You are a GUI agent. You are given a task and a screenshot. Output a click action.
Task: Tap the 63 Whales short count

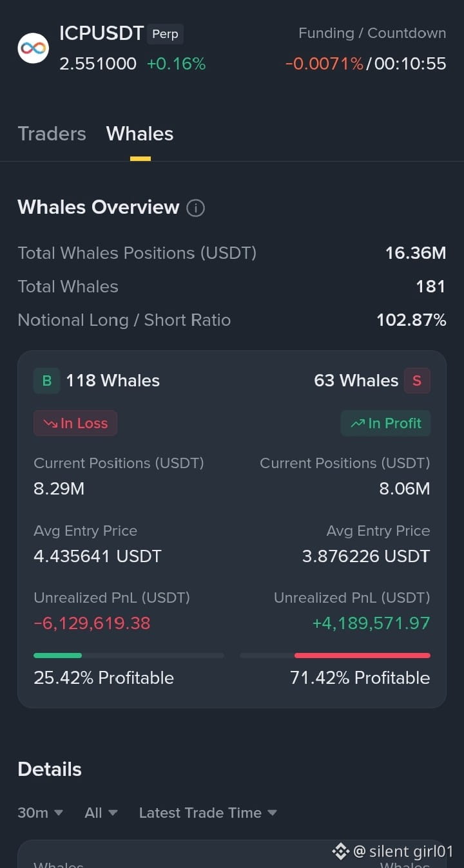click(356, 381)
